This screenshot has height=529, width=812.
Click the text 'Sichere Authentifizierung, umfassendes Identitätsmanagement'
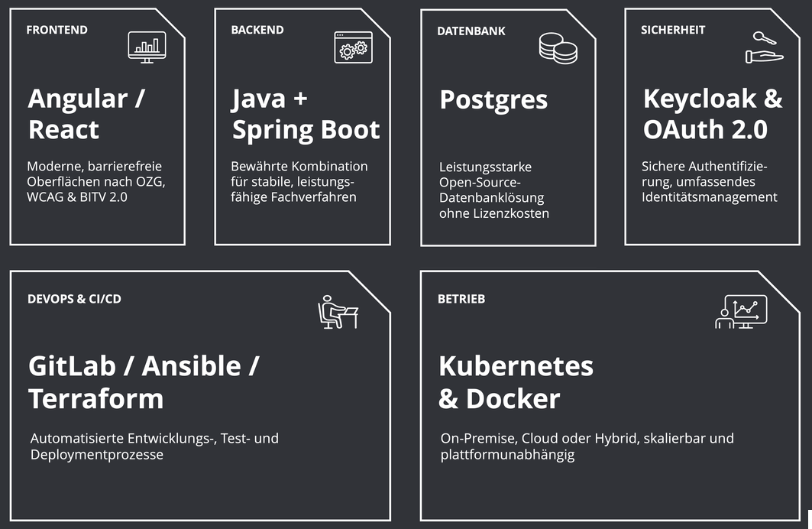[710, 181]
